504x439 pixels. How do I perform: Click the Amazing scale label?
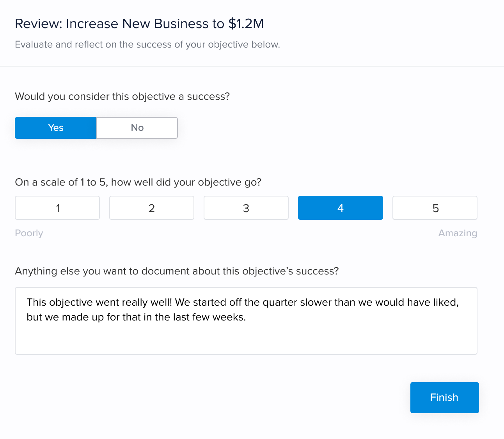coord(458,233)
